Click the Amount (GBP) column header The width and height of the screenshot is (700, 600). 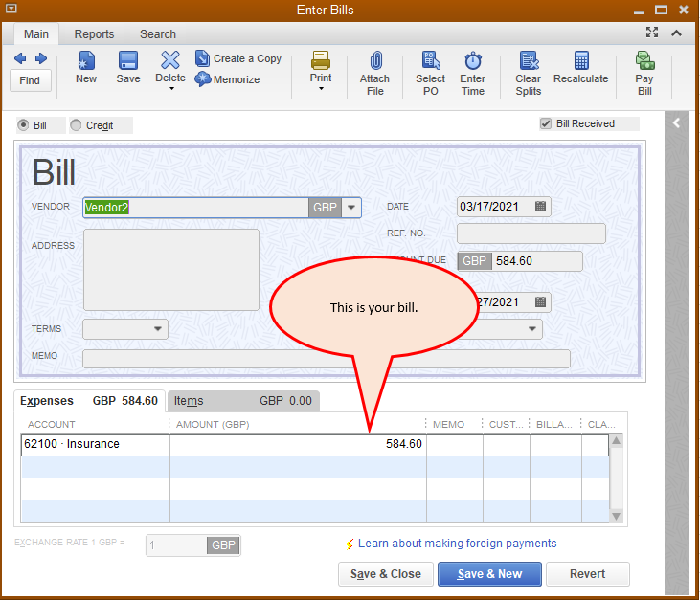[213, 424]
